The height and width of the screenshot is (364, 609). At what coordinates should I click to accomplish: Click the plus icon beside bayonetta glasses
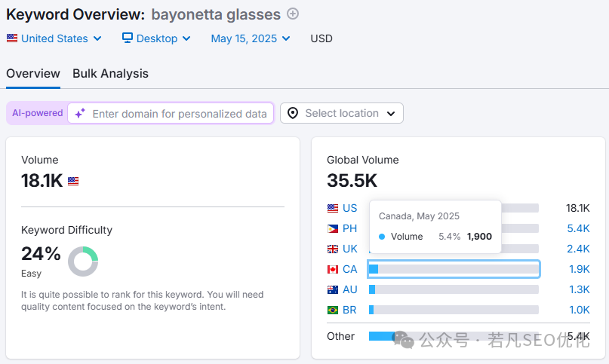click(x=294, y=14)
